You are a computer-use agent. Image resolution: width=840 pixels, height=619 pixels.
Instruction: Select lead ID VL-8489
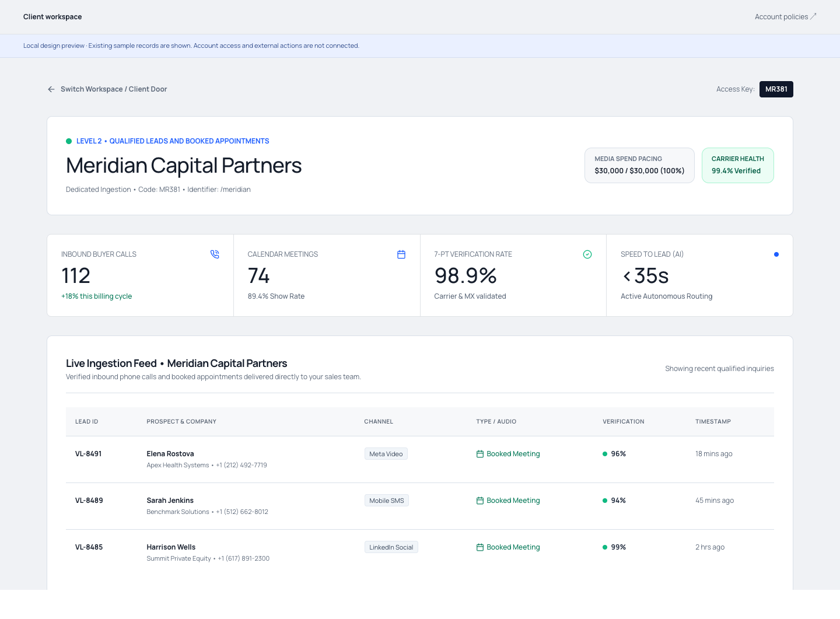click(89, 501)
